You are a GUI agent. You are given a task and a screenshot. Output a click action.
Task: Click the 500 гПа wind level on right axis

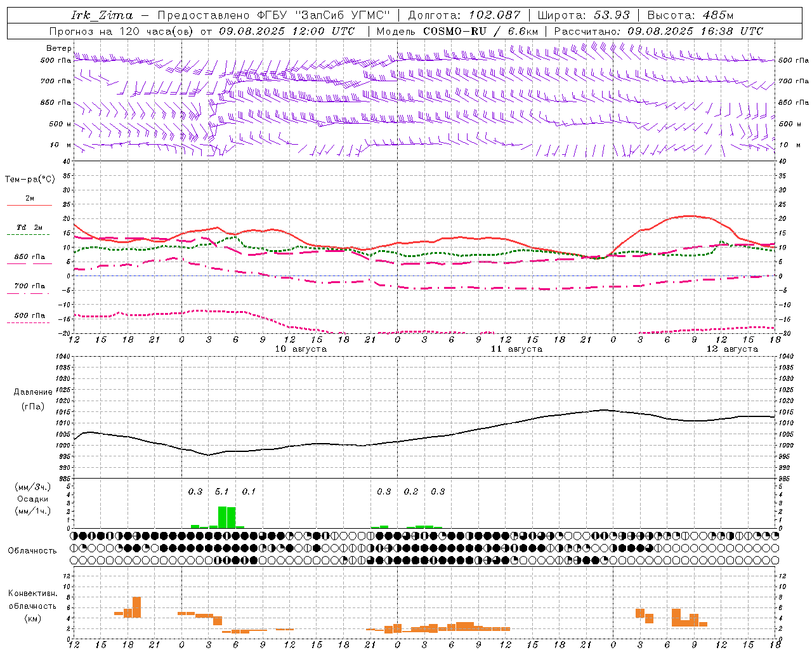[x=794, y=60]
